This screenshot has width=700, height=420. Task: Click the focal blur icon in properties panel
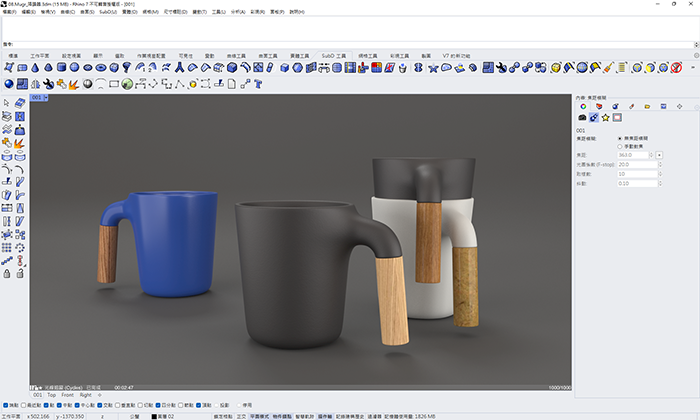pyautogui.click(x=594, y=118)
